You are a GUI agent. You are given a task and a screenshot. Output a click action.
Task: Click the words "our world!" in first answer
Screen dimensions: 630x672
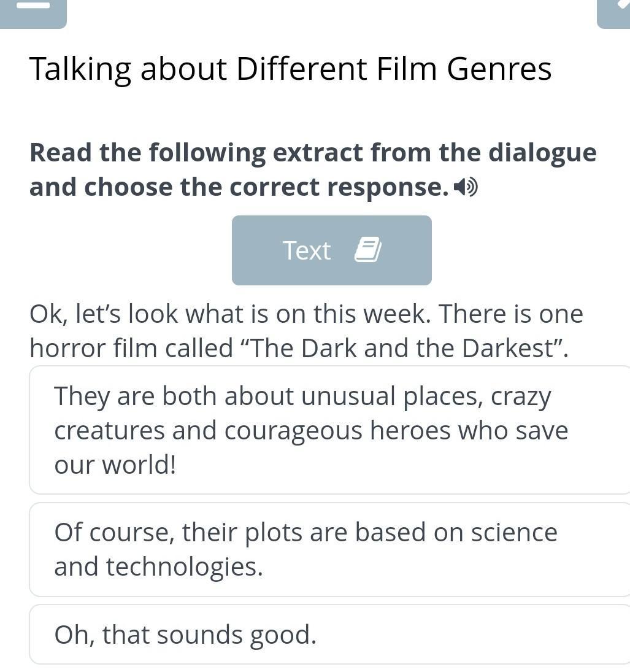click(x=115, y=465)
